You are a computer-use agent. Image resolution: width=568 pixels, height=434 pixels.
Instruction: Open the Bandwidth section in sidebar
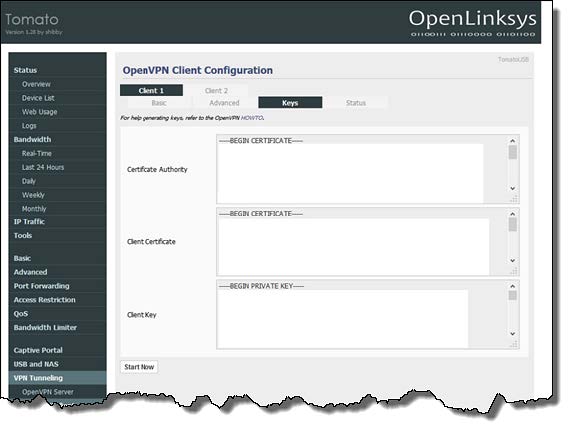tap(32, 139)
